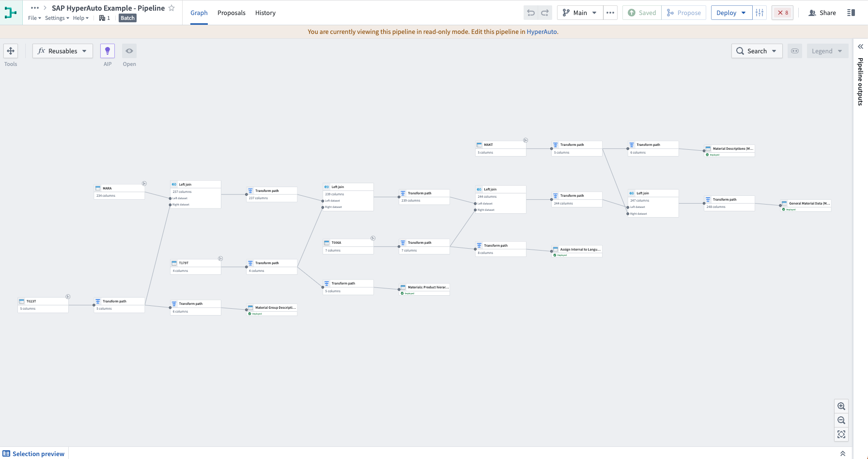Click the Share button

(822, 13)
